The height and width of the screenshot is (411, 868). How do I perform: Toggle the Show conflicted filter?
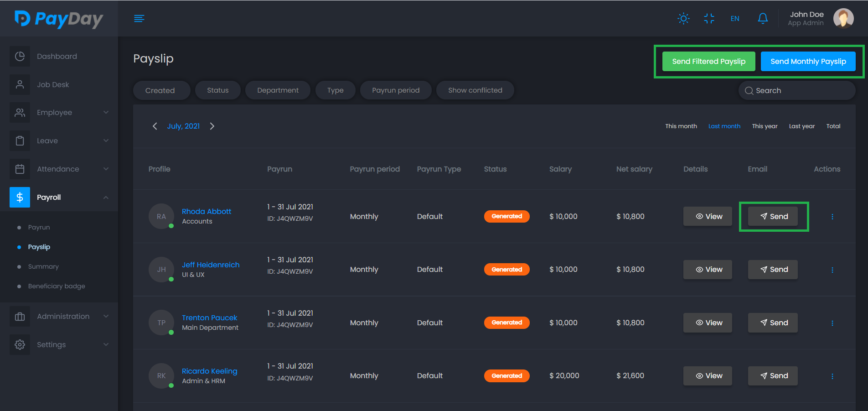point(475,90)
